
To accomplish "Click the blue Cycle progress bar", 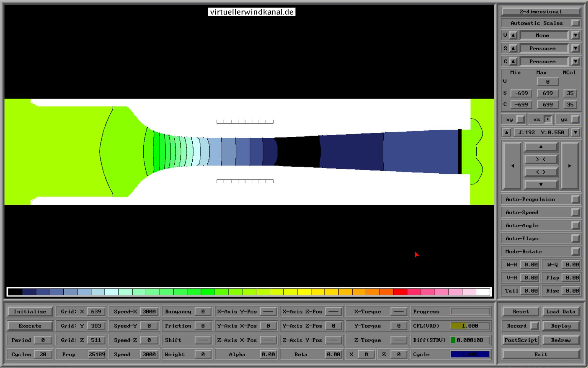I will tap(470, 354).
